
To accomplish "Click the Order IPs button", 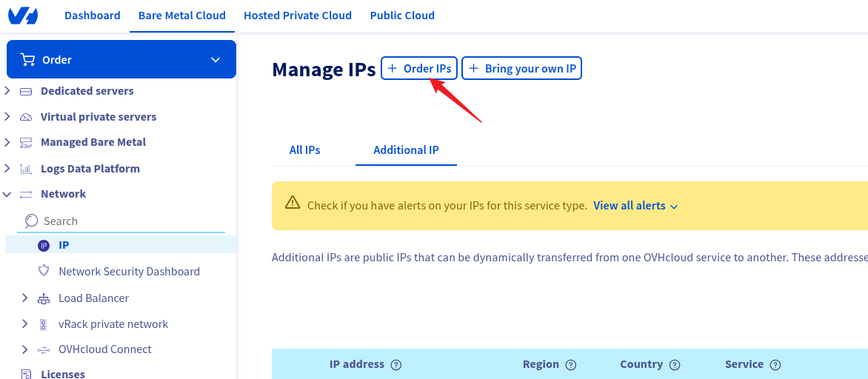I will [419, 69].
